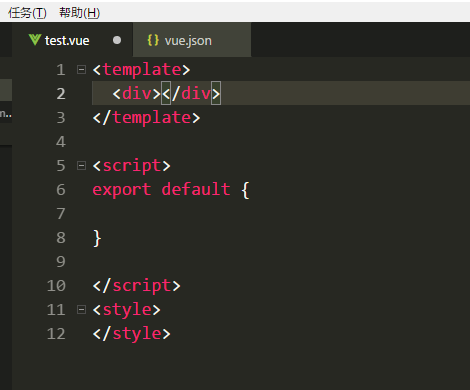Click line number 3 in the gutter

(x=61, y=118)
